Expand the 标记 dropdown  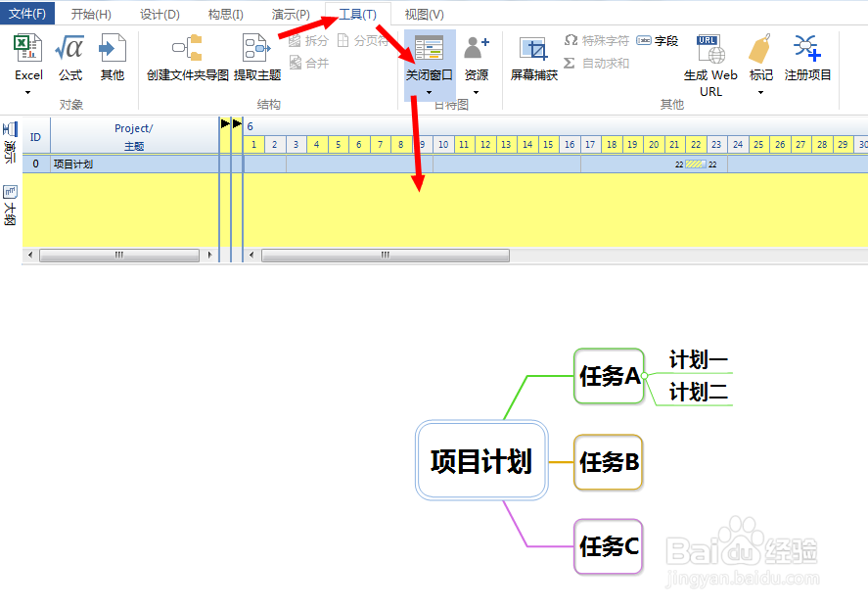[x=759, y=93]
